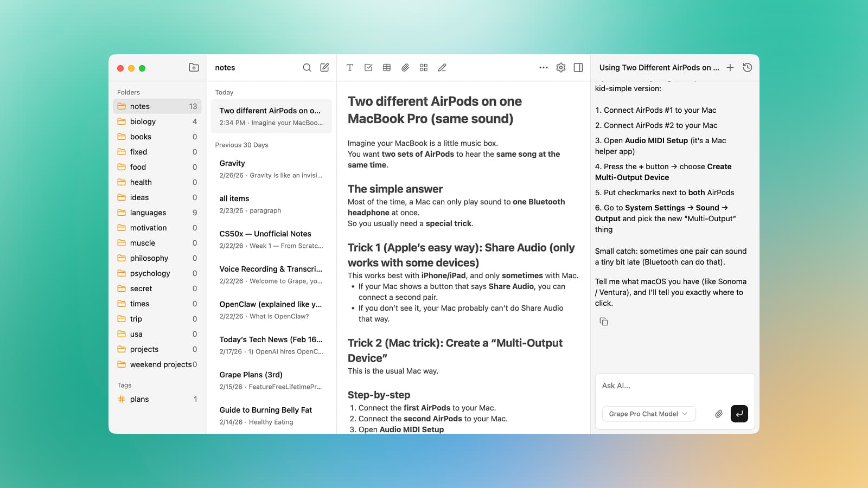Click the Ask AI input field
This screenshot has width=868, height=488.
coord(675,386)
